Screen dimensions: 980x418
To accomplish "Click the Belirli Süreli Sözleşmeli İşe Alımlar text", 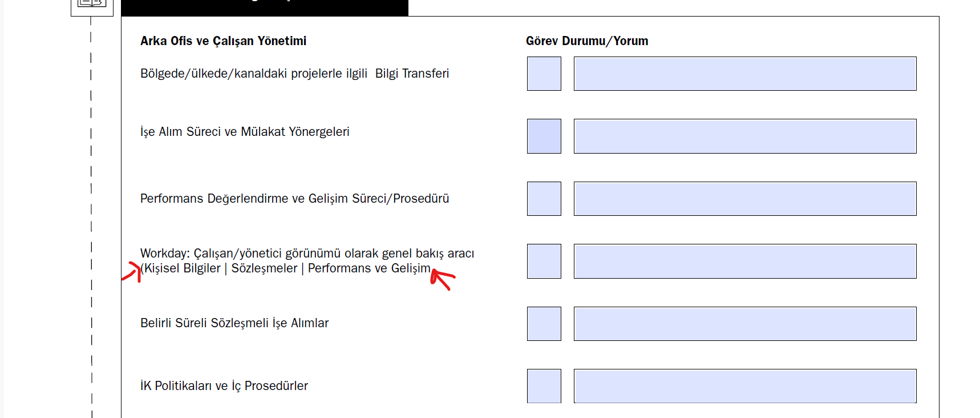I will point(234,323).
